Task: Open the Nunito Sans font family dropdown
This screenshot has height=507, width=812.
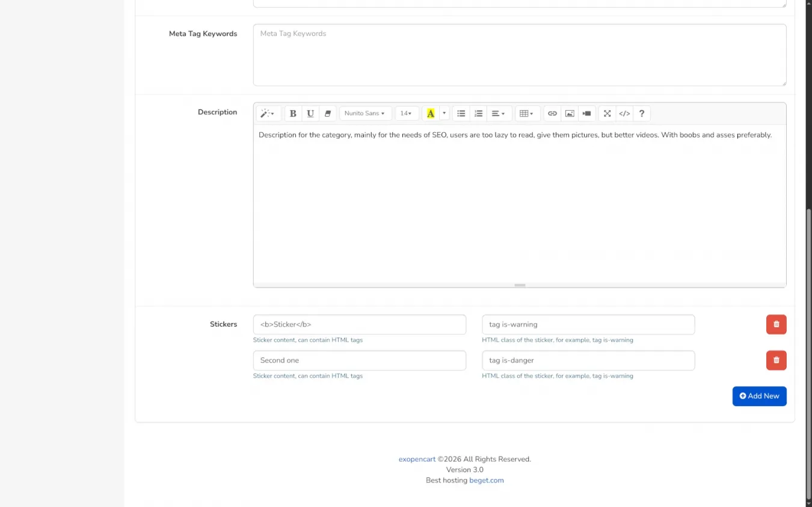Action: click(x=365, y=114)
